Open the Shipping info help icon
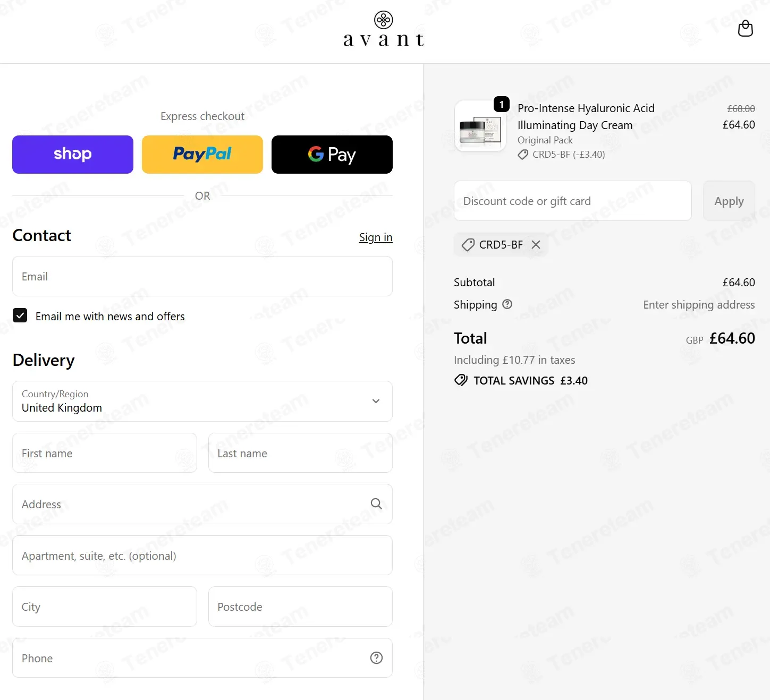The height and width of the screenshot is (700, 770). pos(507,304)
